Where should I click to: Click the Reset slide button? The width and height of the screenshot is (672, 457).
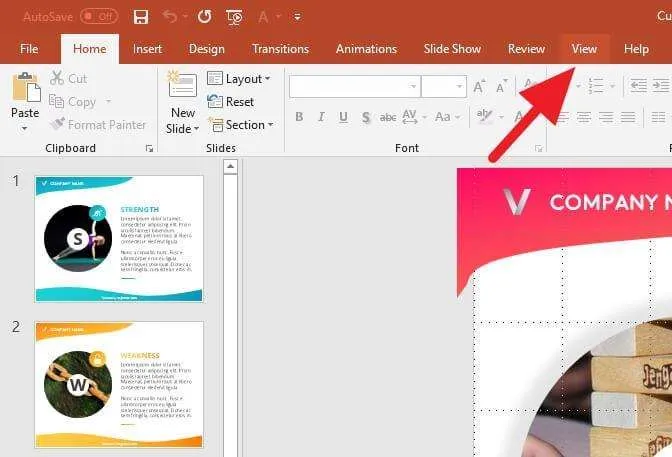[231, 102]
